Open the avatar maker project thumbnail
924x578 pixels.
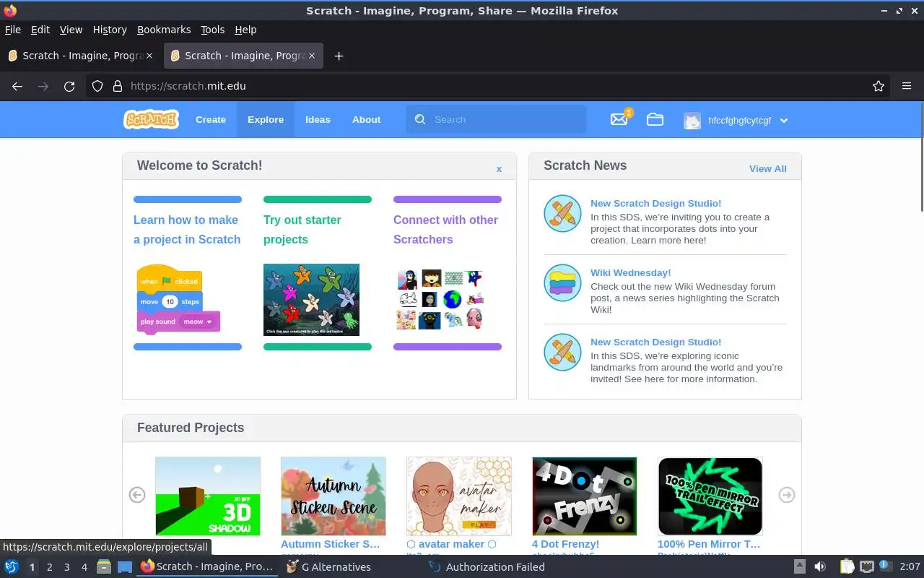pos(459,496)
